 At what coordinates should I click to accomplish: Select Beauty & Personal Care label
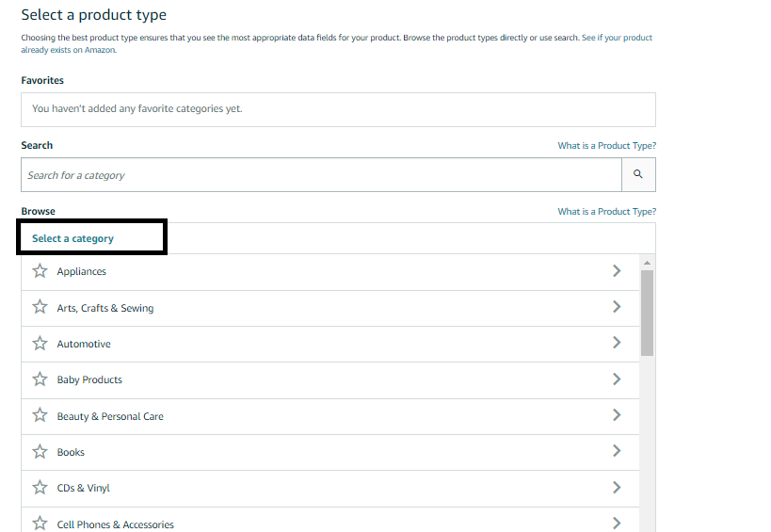click(110, 416)
